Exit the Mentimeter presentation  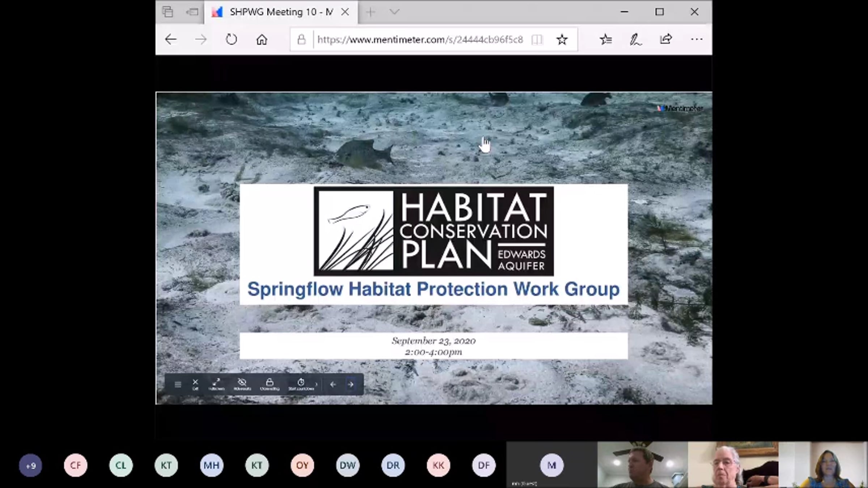coord(195,384)
